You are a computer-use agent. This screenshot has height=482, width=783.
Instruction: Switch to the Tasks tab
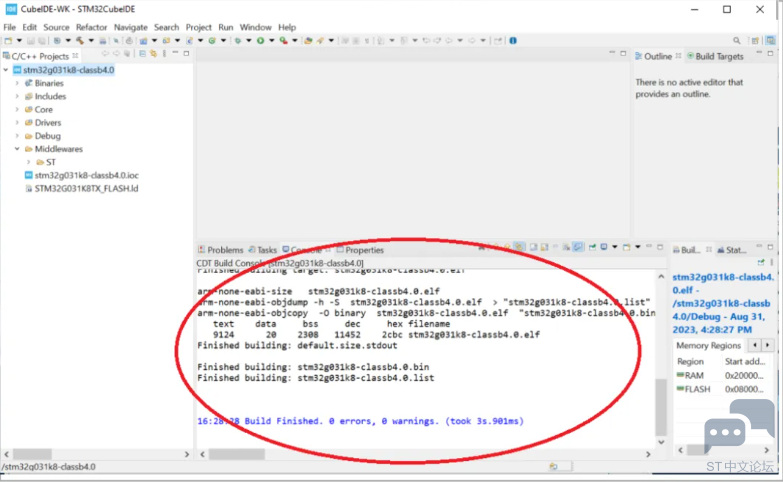point(263,250)
